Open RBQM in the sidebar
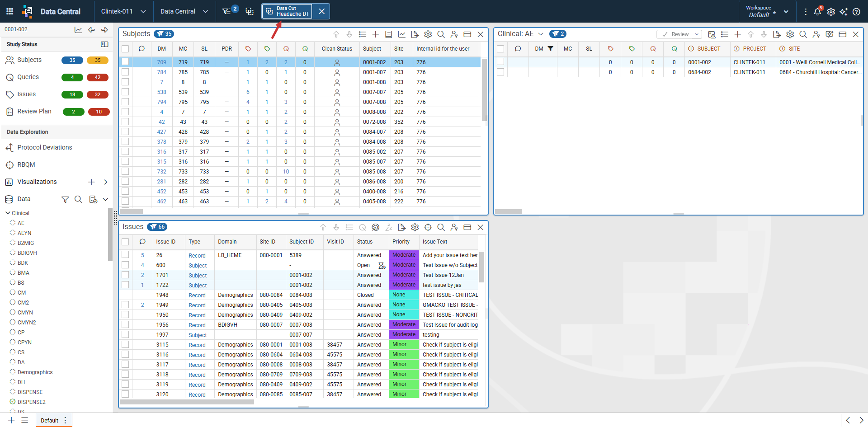 click(x=26, y=164)
